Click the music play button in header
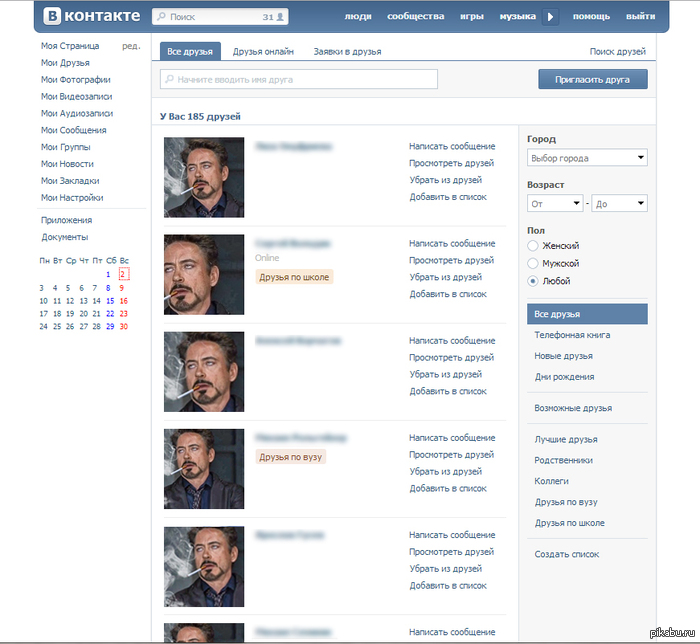 (550, 17)
